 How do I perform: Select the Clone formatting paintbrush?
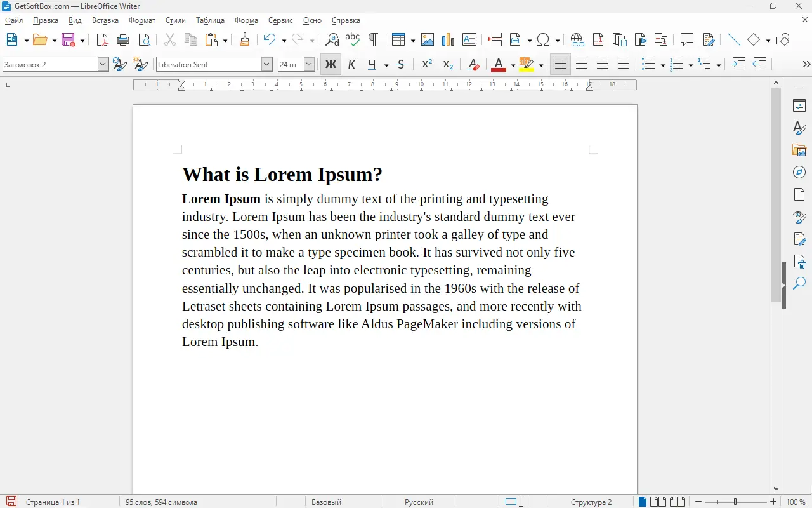244,40
